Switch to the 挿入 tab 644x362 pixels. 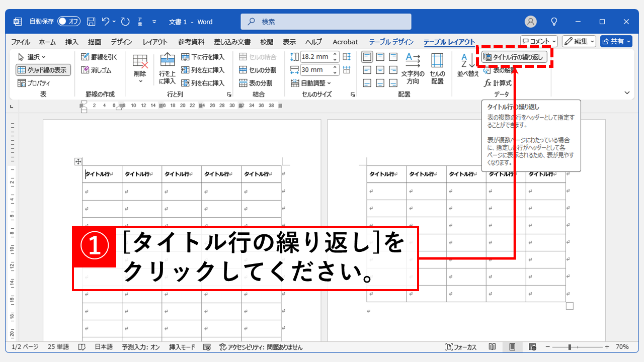point(72,42)
